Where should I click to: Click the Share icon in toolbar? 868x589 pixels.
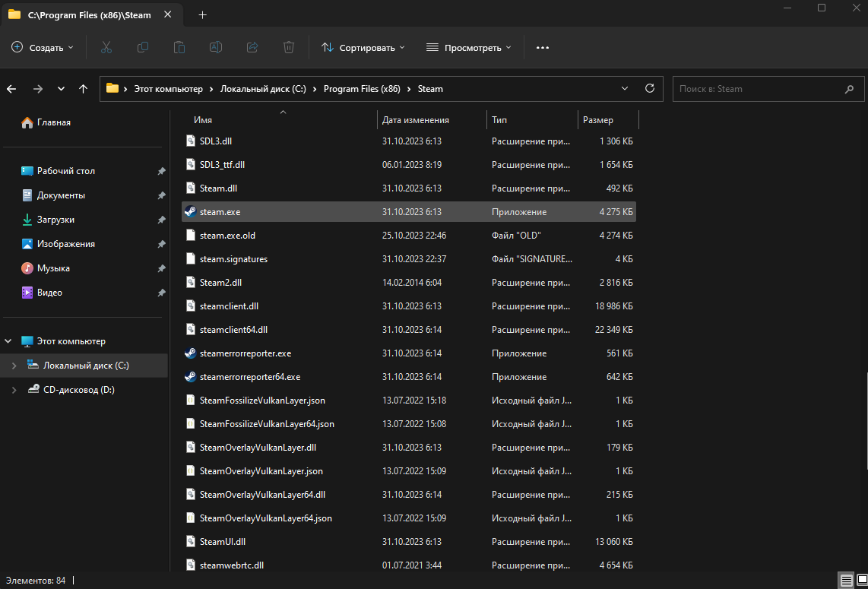pos(252,47)
